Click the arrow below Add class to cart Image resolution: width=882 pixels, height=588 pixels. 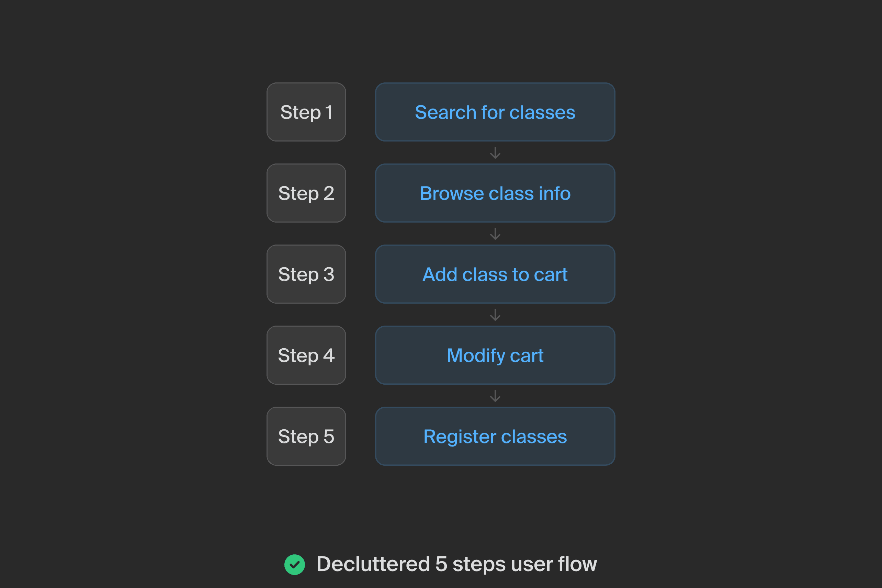pyautogui.click(x=495, y=315)
